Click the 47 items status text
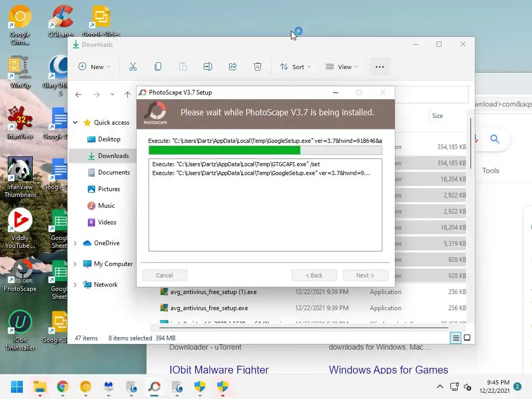 pos(86,338)
